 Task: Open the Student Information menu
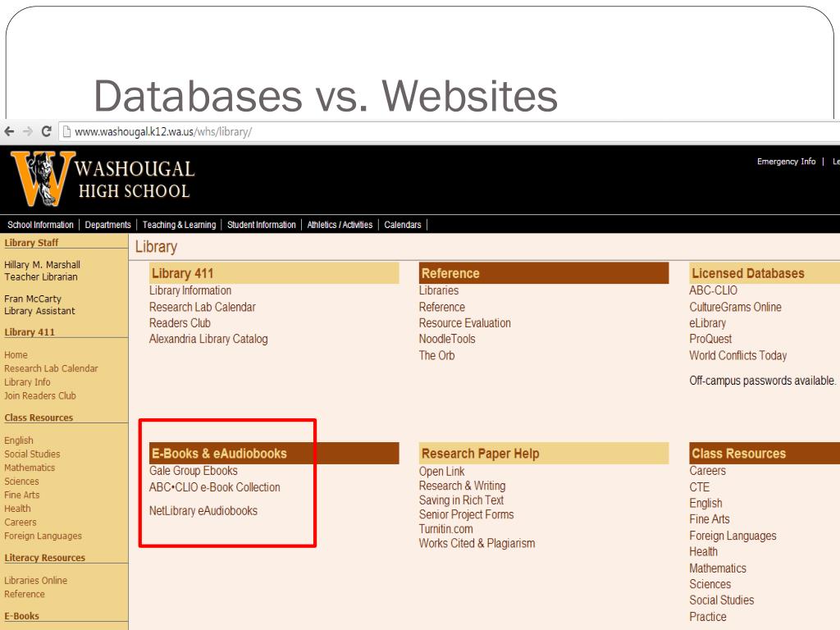click(262, 225)
